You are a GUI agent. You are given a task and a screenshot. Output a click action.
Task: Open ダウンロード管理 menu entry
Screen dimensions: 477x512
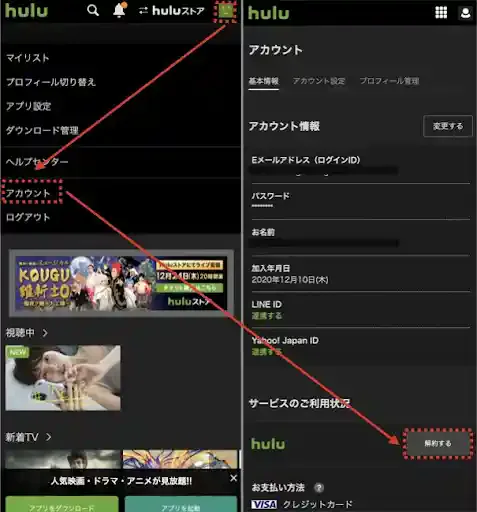coord(42,130)
